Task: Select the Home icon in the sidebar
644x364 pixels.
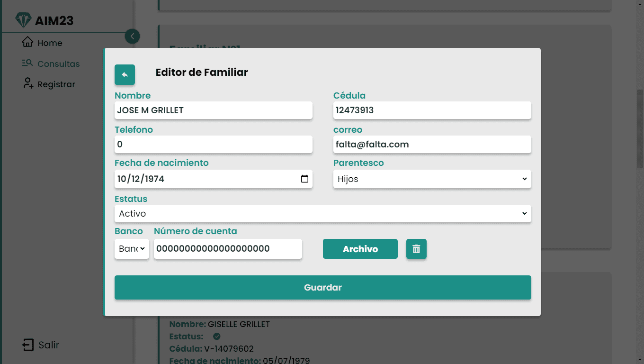Action: (28, 43)
